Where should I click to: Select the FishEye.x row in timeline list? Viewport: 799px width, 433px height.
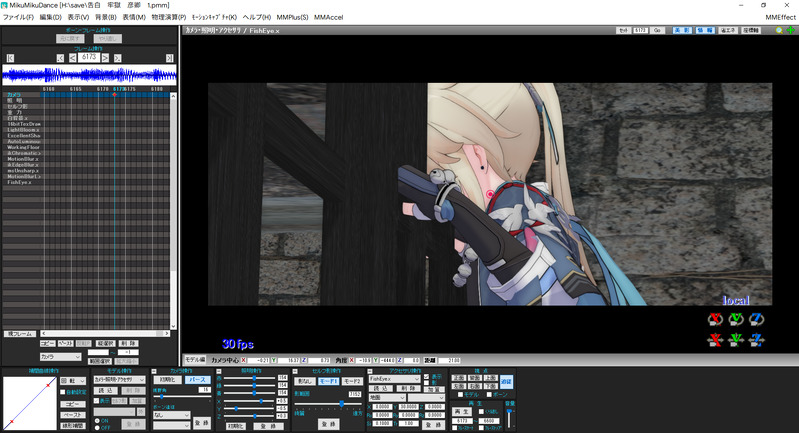point(20,182)
